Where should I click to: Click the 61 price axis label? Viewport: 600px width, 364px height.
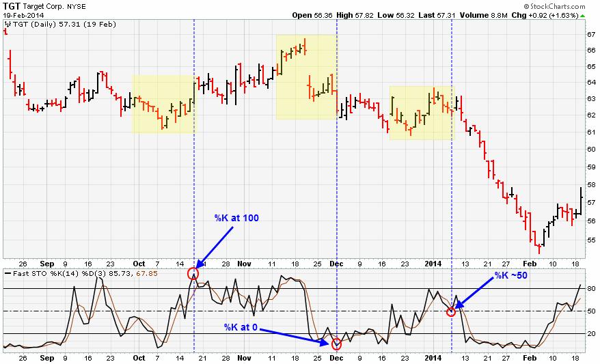click(x=591, y=132)
